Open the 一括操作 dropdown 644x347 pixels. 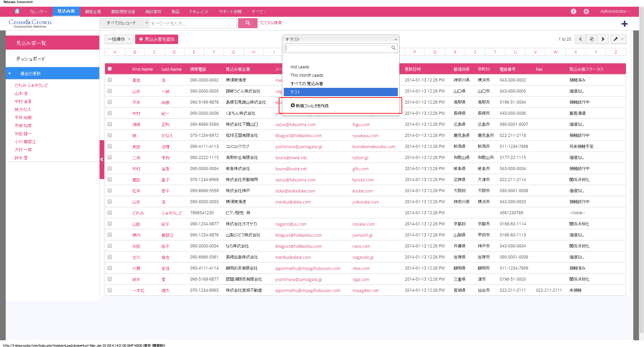[119, 39]
